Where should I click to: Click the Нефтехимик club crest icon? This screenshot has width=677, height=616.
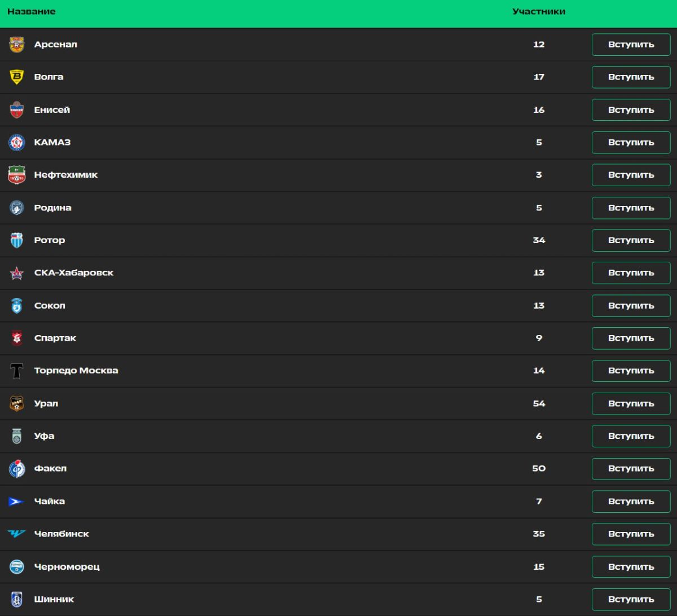[17, 175]
